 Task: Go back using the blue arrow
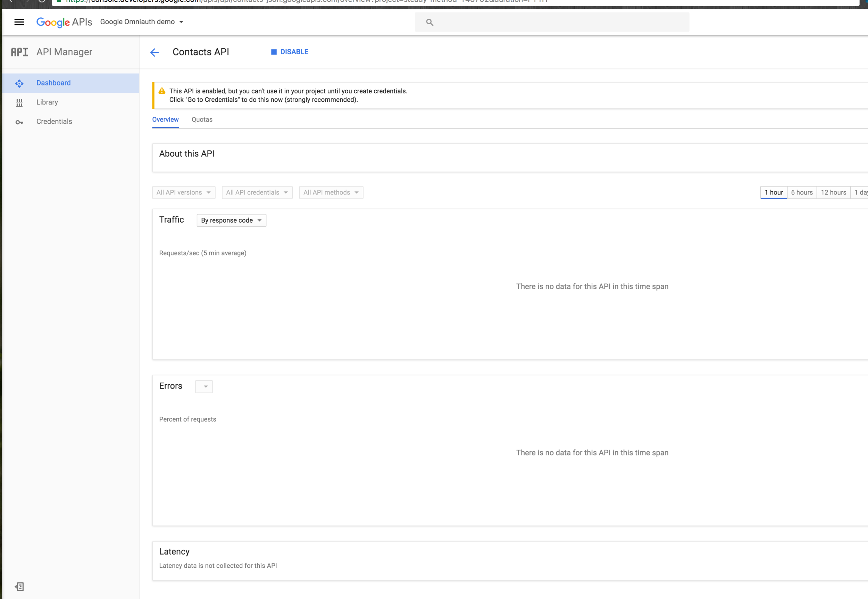(155, 52)
